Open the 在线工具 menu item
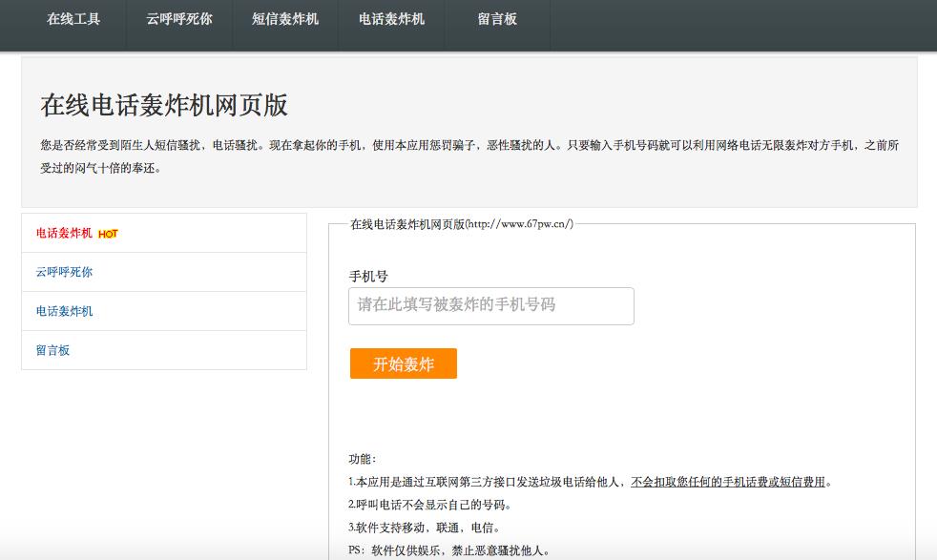Screen dimensions: 937x560 click(72, 20)
